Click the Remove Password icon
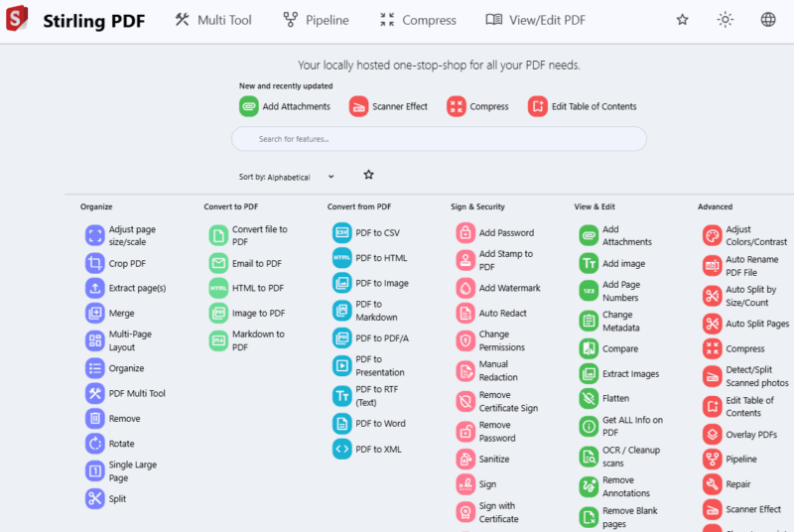 tap(465, 432)
